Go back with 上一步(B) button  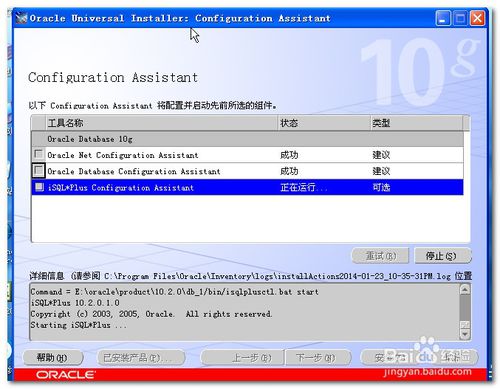pyautogui.click(x=242, y=358)
